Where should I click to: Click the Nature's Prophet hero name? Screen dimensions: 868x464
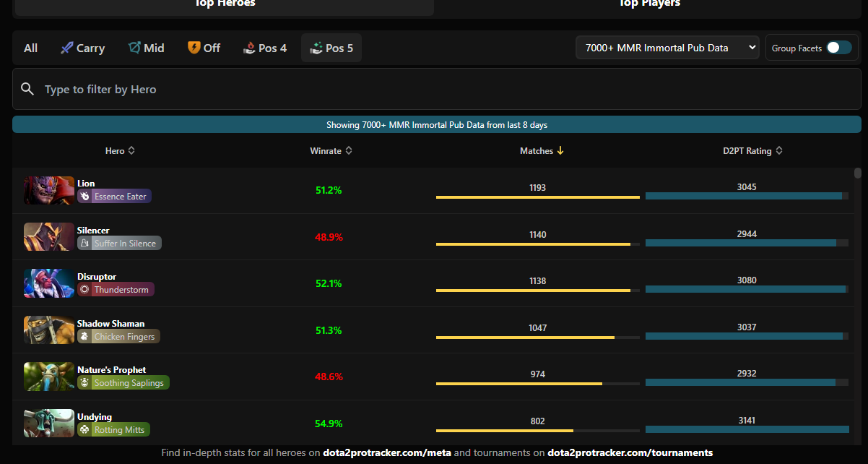112,370
